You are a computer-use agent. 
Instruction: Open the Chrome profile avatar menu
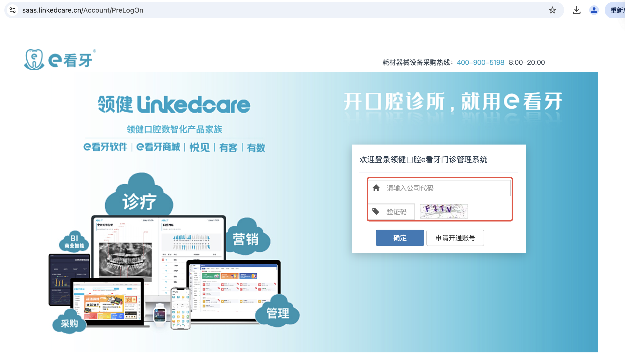594,10
